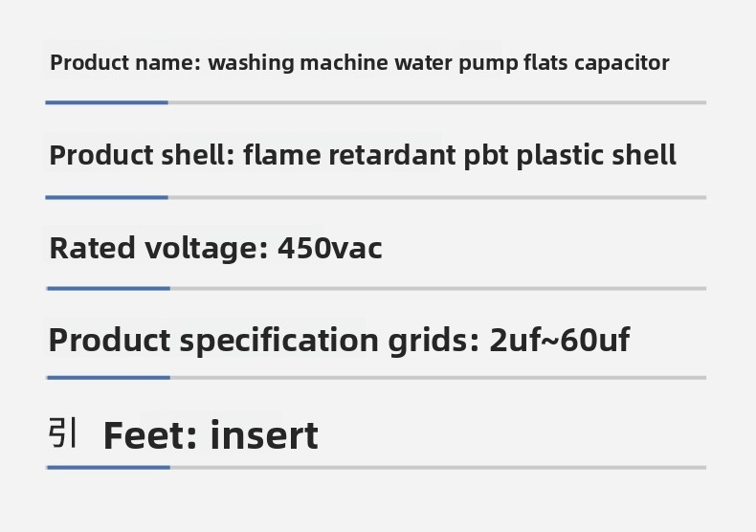Click the 2uf~60uf range value

pos(559,341)
